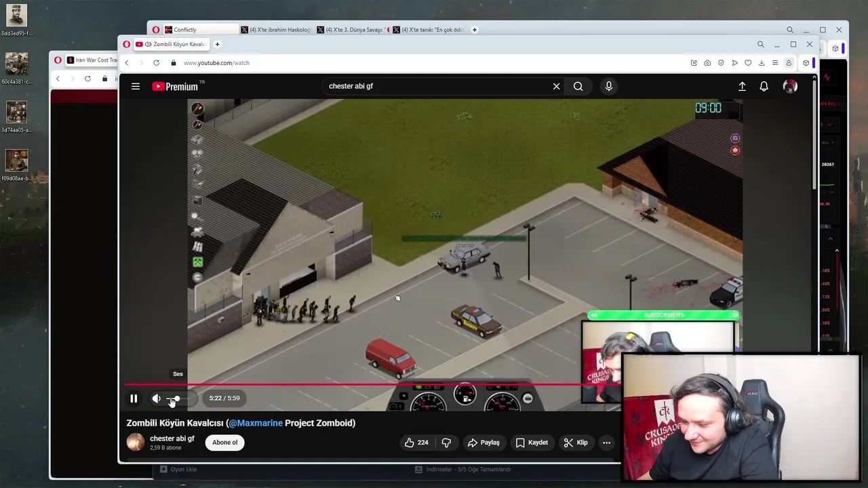Viewport: 868px width, 488px height.
Task: Open the YouTube guide hamburger menu
Action: (136, 86)
